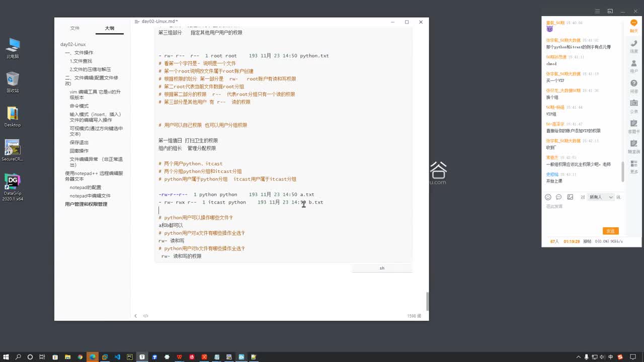Click the sh language label of code block
The image size is (644, 362).
(x=382, y=268)
